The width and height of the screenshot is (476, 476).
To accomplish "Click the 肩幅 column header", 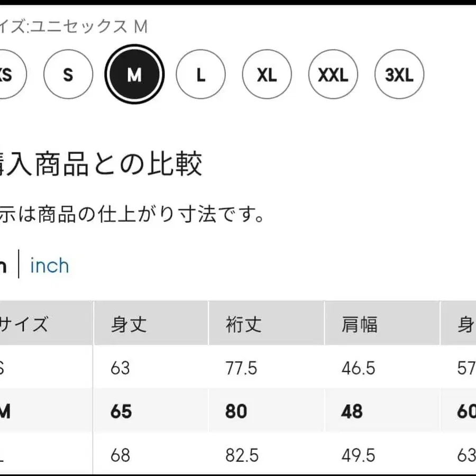I will (x=359, y=324).
